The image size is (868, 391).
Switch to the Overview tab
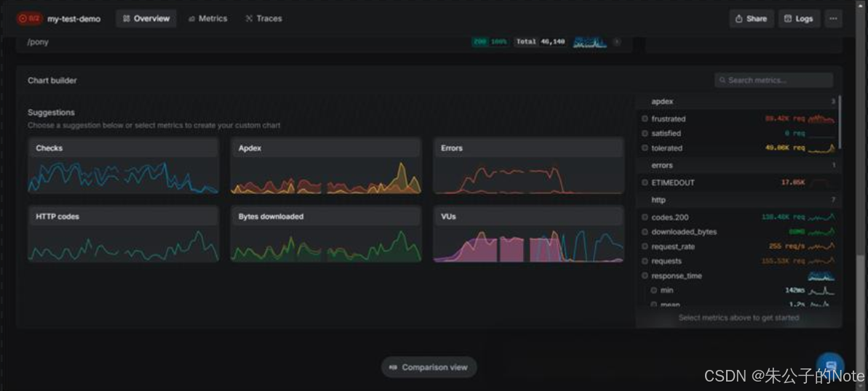[146, 19]
